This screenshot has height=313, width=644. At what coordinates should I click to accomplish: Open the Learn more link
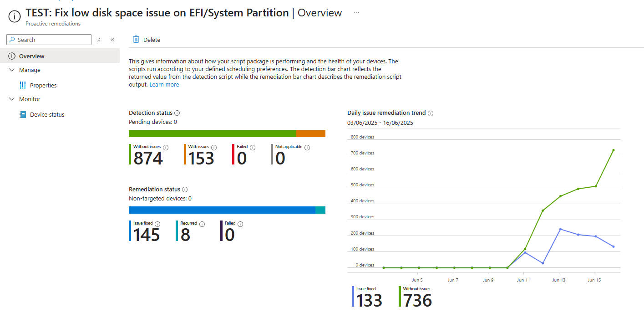(x=164, y=85)
